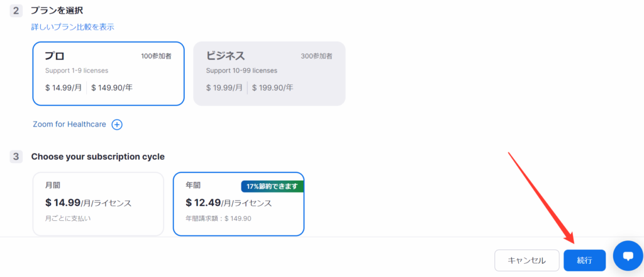The image size is (644, 277).
Task: Click the プランを選択 heading
Action: (x=57, y=11)
